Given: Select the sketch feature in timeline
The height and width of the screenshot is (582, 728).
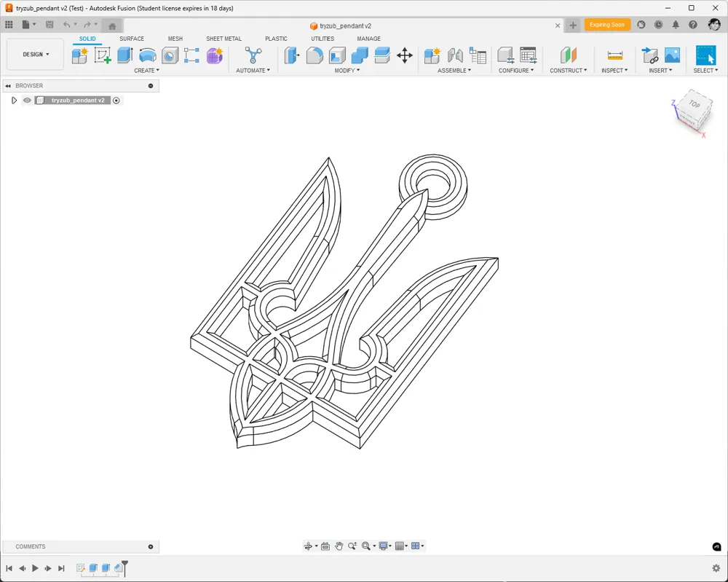Looking at the screenshot, I should (x=80, y=567).
